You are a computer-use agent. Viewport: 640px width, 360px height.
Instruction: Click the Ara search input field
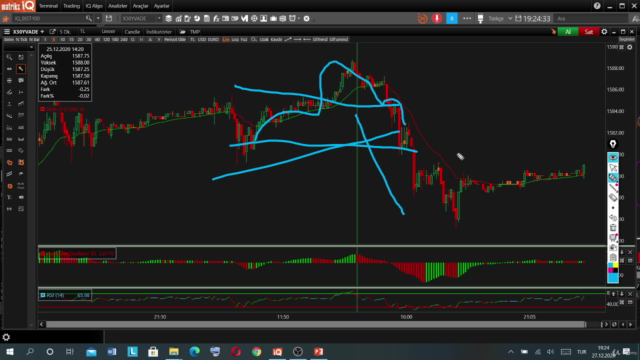tap(592, 18)
